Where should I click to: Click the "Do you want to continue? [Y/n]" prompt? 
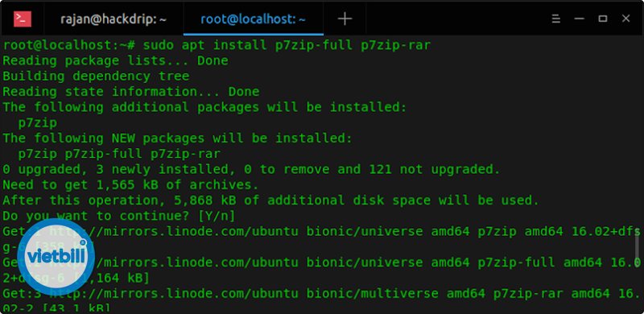(118, 216)
